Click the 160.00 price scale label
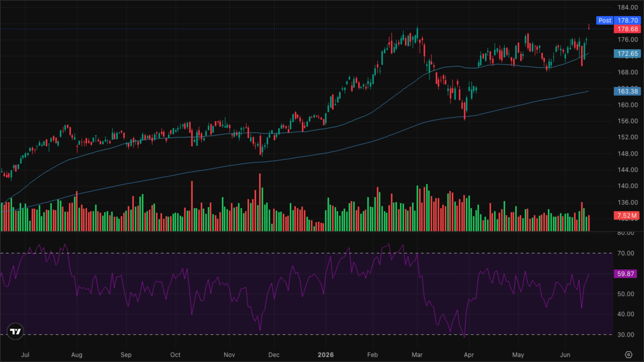Viewport: 644px width, 362px height. pyautogui.click(x=628, y=105)
